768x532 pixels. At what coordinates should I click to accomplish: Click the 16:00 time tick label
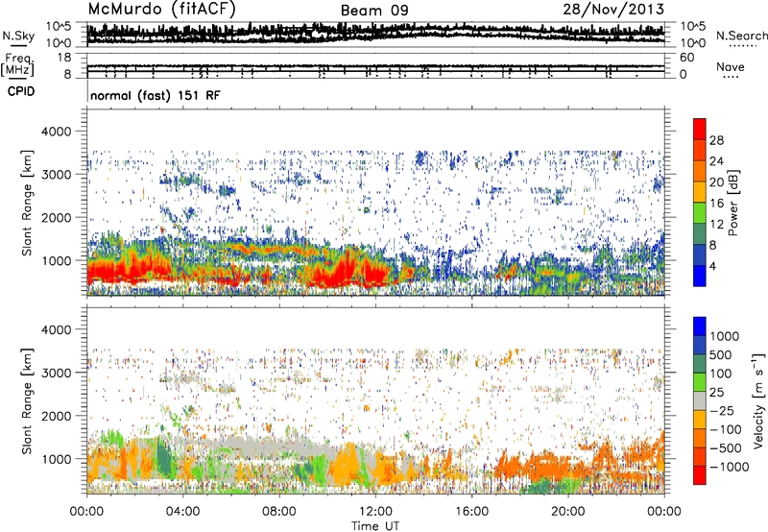471,512
